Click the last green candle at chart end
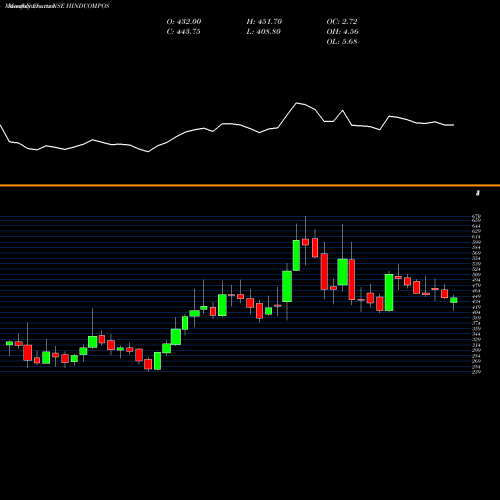 454,300
